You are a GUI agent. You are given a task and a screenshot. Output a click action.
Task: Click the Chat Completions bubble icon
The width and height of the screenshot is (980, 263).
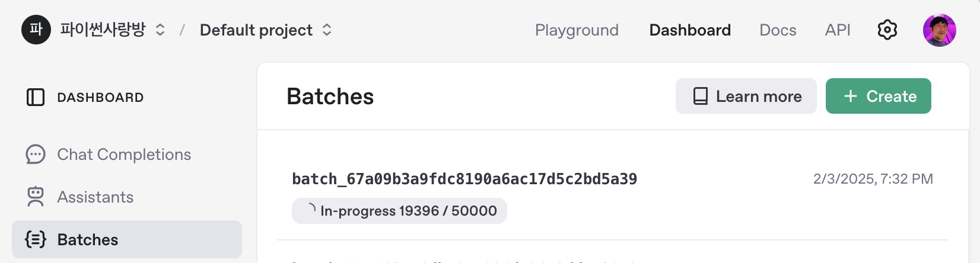point(36,155)
